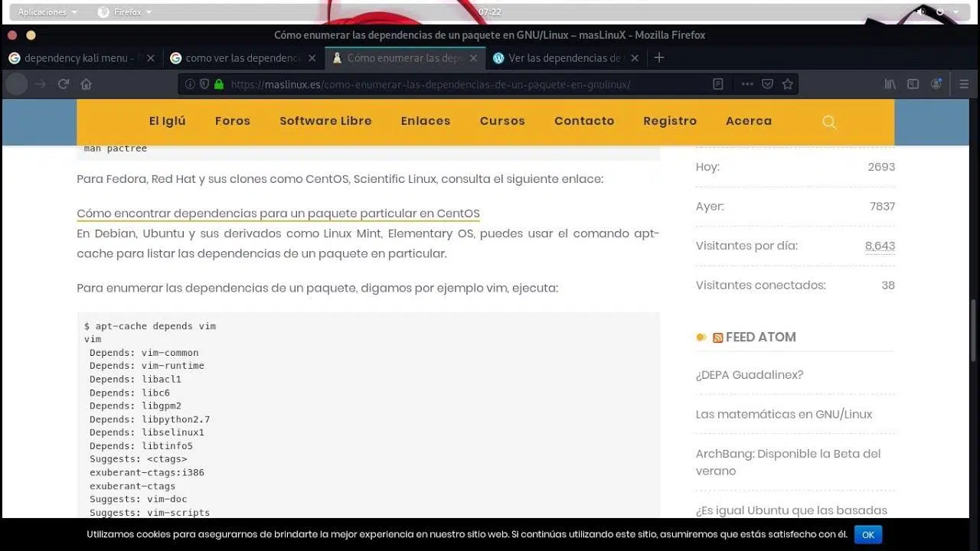Click the 'Visitantes por día' value 8,643
The width and height of the screenshot is (980, 551).
[x=880, y=246]
